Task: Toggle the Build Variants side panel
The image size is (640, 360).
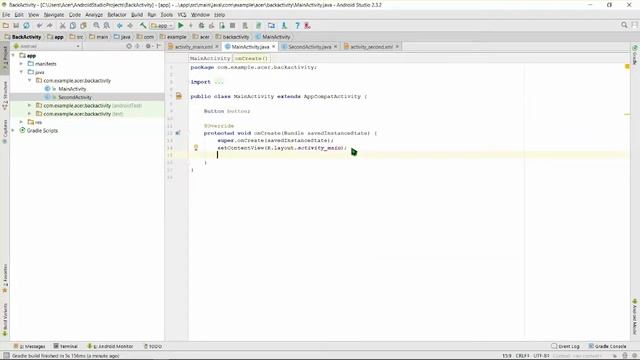Action: 5,320
